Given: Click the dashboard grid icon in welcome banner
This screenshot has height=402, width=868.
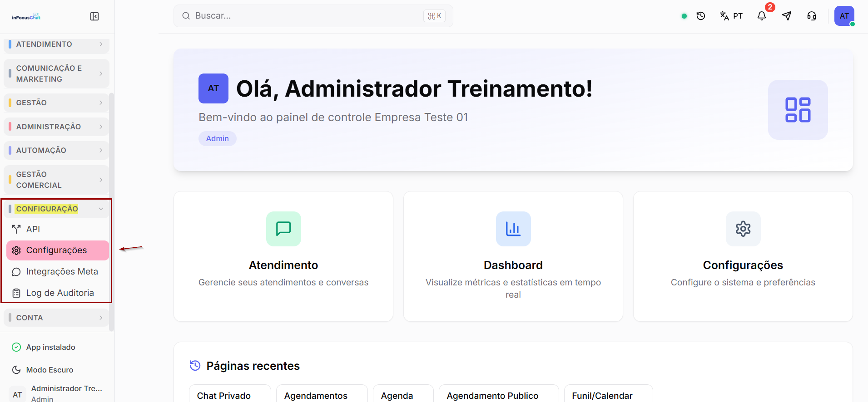Looking at the screenshot, I should (x=798, y=110).
